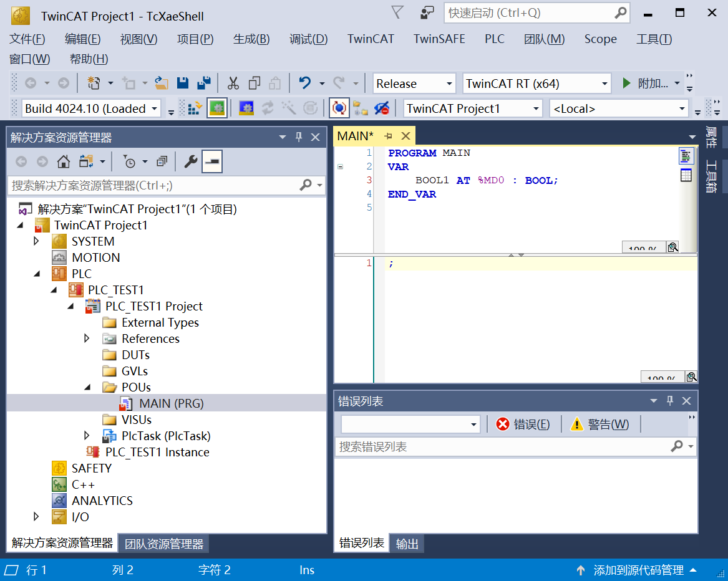Click the Restart TwinCAT Config Mode icon
The width and height of the screenshot is (728, 581).
(x=246, y=108)
